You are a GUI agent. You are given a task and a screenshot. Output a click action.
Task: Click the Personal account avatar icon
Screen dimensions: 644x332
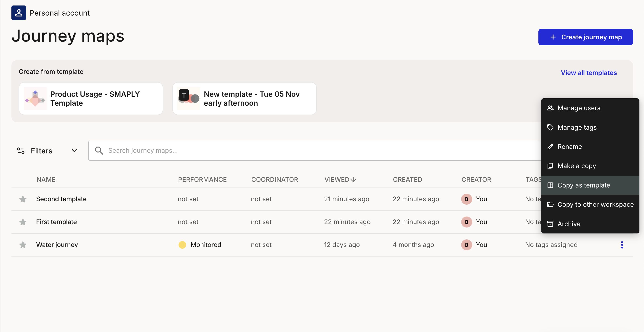coord(19,13)
